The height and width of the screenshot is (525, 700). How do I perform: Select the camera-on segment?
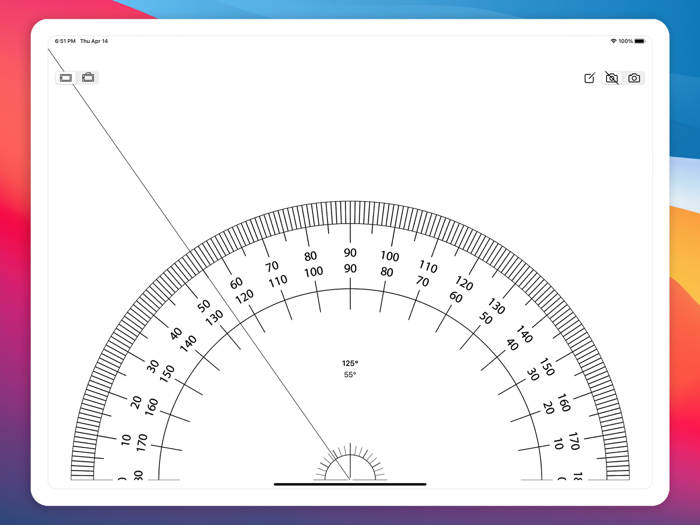click(x=634, y=78)
